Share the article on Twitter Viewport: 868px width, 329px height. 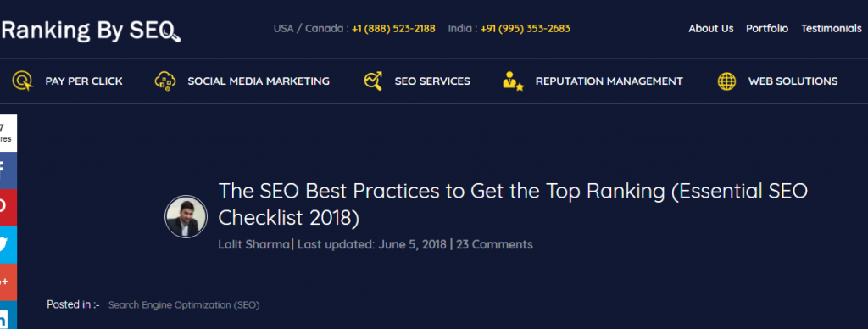(x=8, y=245)
